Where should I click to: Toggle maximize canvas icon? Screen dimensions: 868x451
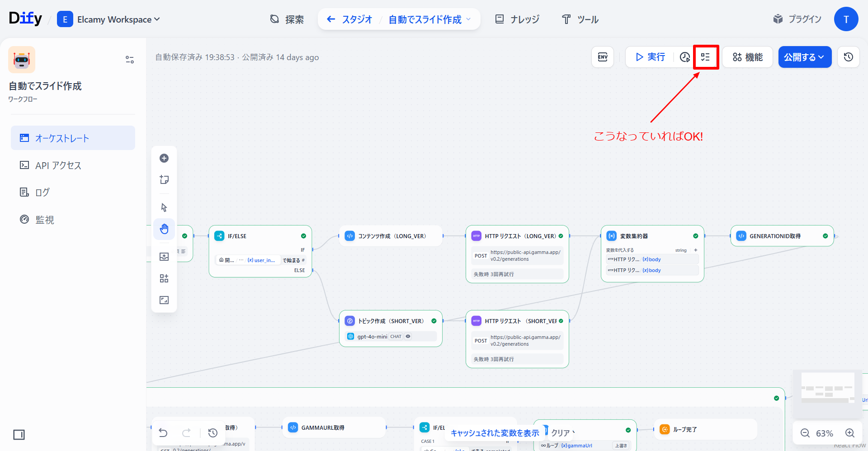pos(164,300)
